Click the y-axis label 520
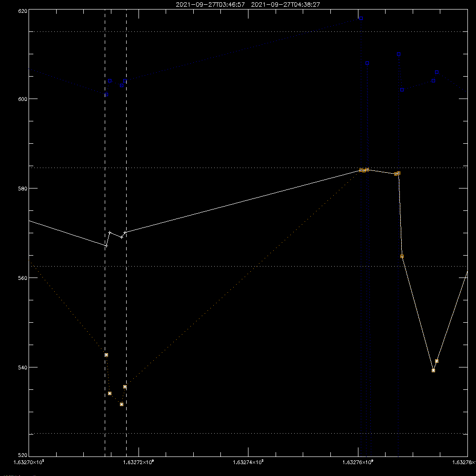The height and width of the screenshot is (476, 476). point(23,455)
